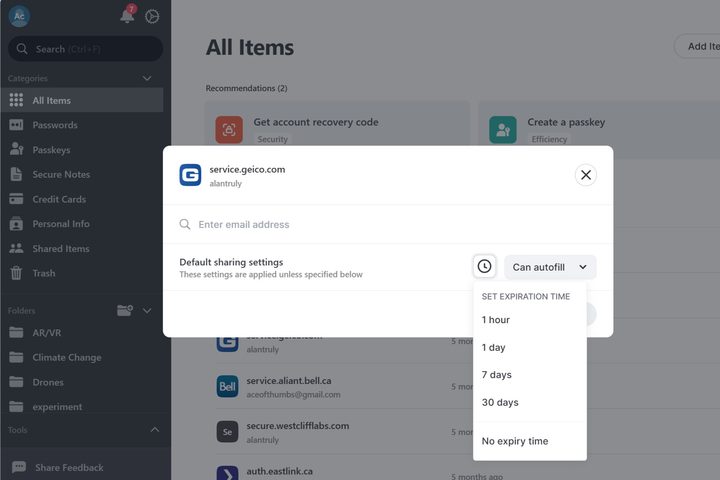Screen dimensions: 720x480
Task: Click the Bell logo icon
Action: click(x=227, y=386)
